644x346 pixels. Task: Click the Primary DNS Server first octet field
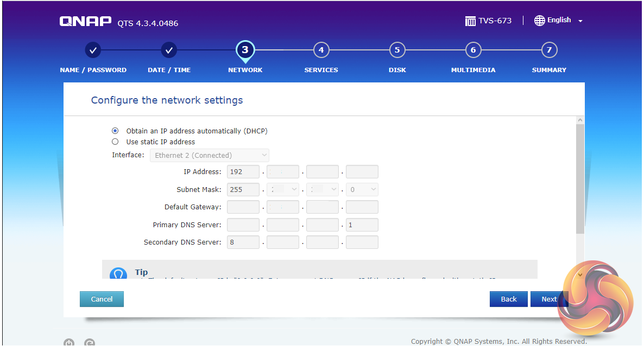click(243, 225)
